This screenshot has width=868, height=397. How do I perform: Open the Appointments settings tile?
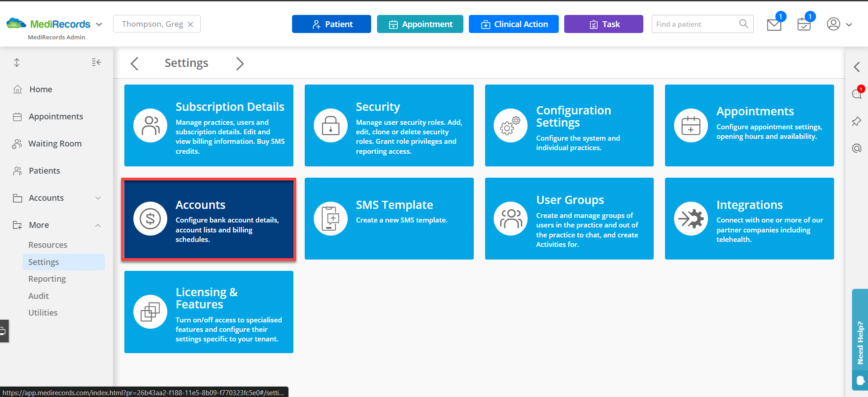750,125
